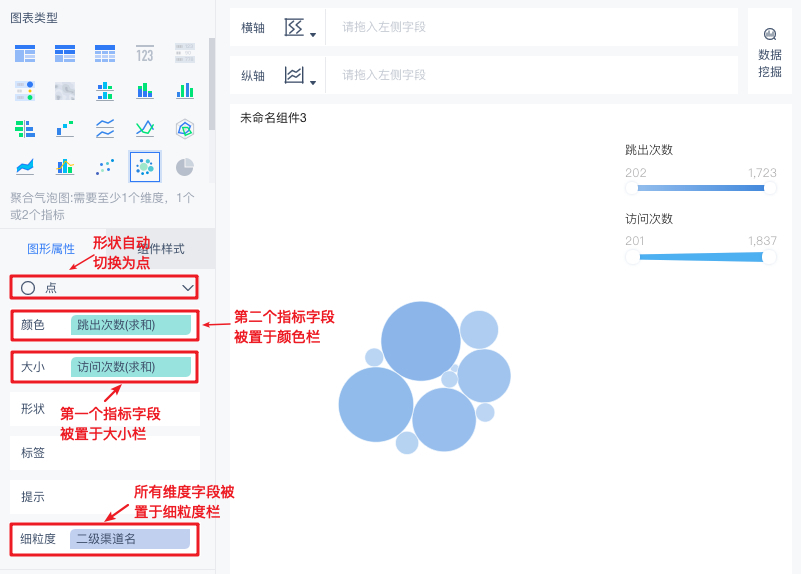This screenshot has width=801, height=574.
Task: Select the partitioned column chart type
Action: point(105,90)
